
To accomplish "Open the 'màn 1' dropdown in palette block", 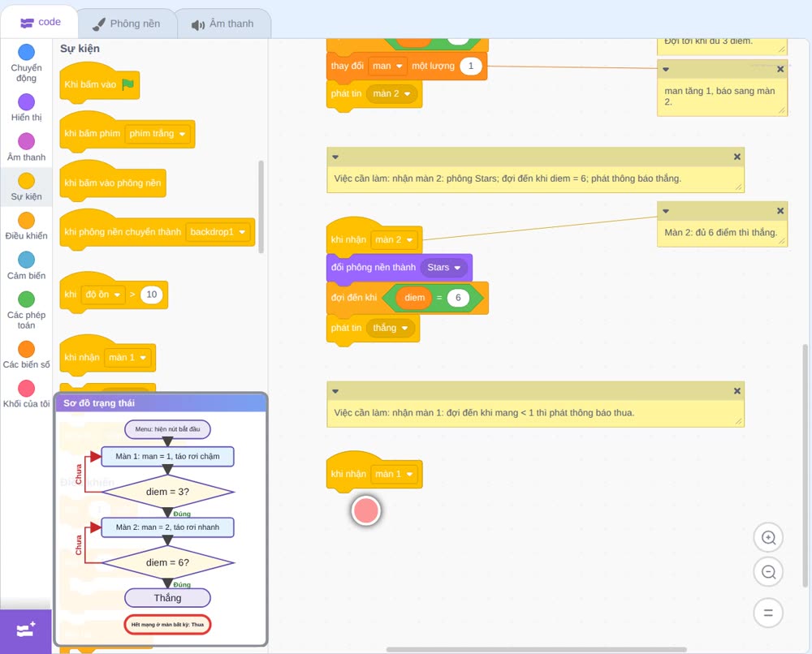I will 128,358.
